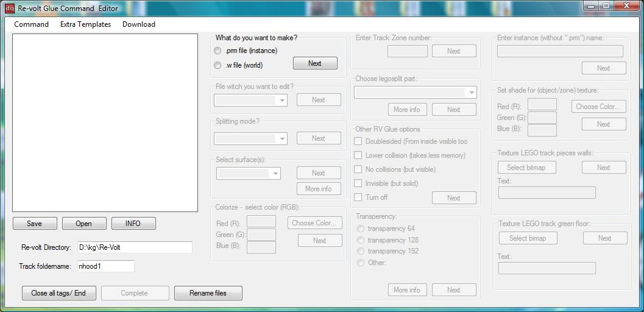Click More info in Transperency group

(408, 290)
